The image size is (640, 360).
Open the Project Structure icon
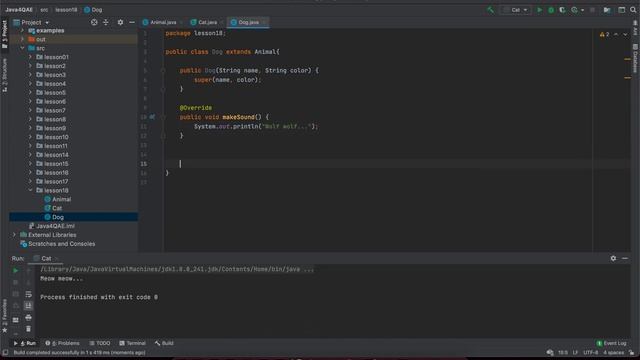pos(607,10)
